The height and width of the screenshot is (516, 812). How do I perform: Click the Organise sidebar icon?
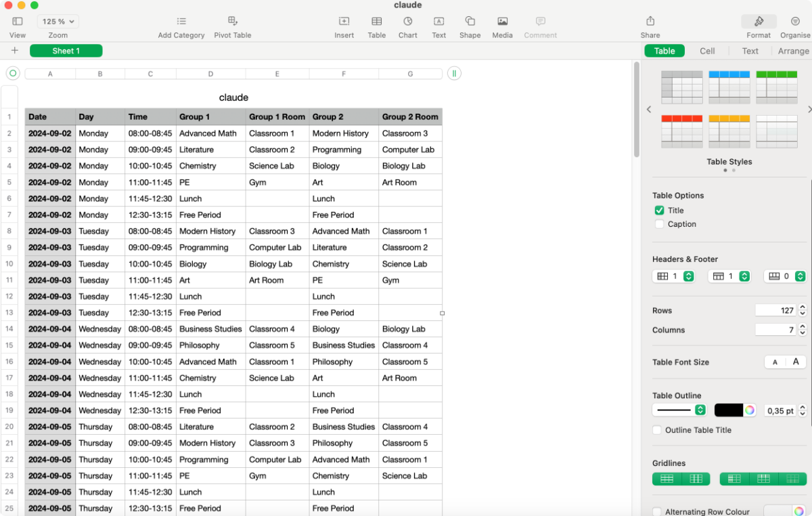pos(794,25)
